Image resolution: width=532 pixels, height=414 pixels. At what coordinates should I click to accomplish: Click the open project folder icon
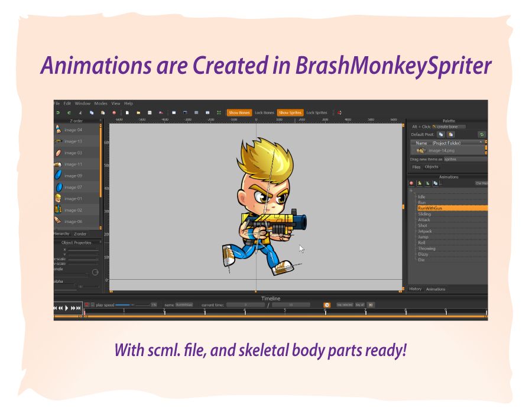[138, 112]
